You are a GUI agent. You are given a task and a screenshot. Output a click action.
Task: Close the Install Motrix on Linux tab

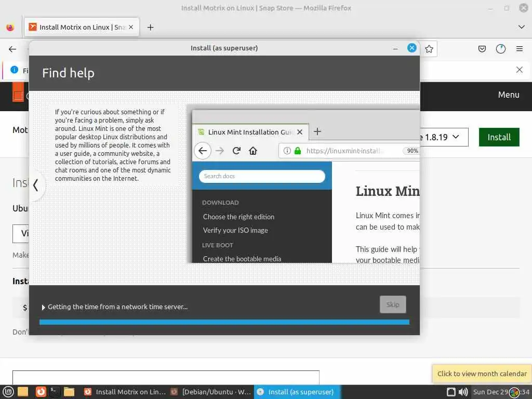[130, 27]
